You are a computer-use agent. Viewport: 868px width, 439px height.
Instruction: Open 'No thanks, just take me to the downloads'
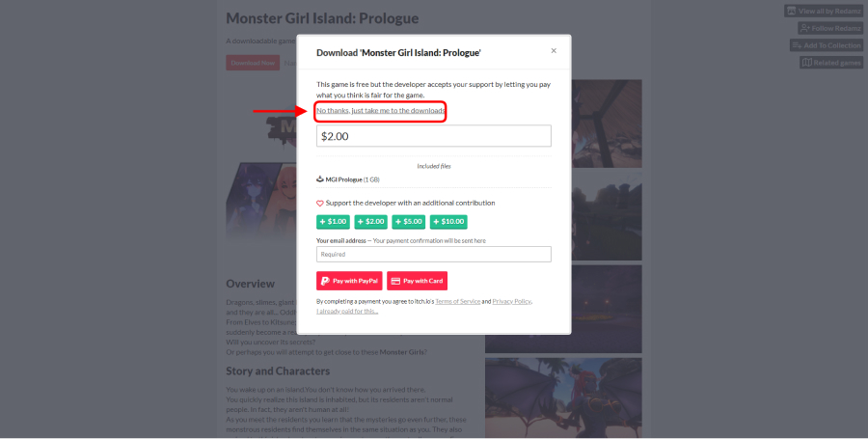381,111
